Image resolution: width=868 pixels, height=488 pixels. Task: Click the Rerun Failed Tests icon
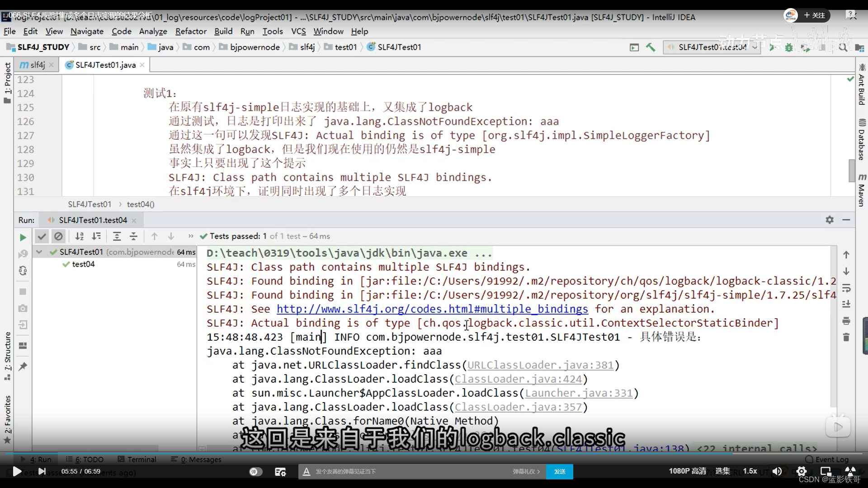23,254
